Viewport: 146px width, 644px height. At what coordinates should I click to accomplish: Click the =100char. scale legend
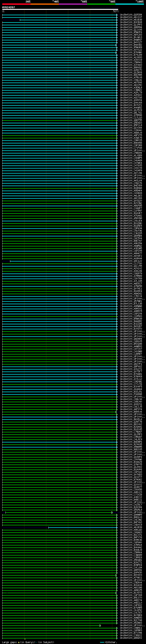pyautogui.click(x=108, y=642)
